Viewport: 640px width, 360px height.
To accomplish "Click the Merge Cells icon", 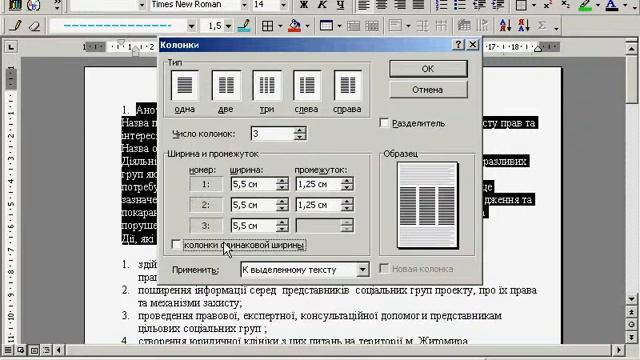I will 353,26.
